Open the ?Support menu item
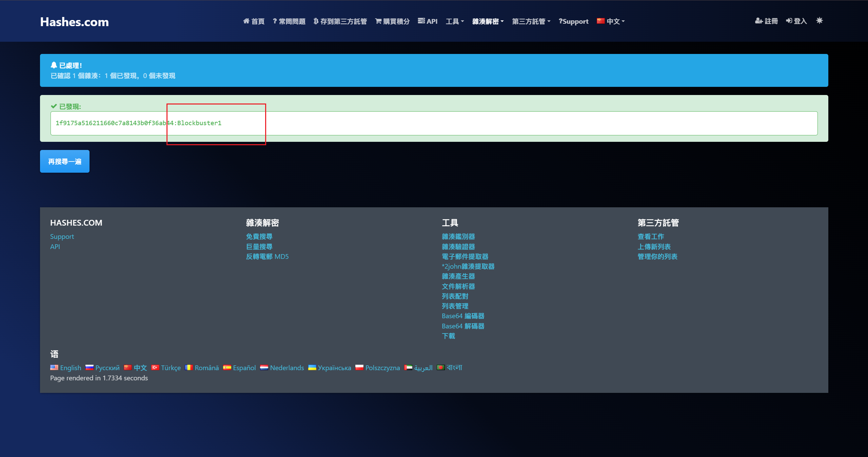868x457 pixels. pyautogui.click(x=573, y=21)
